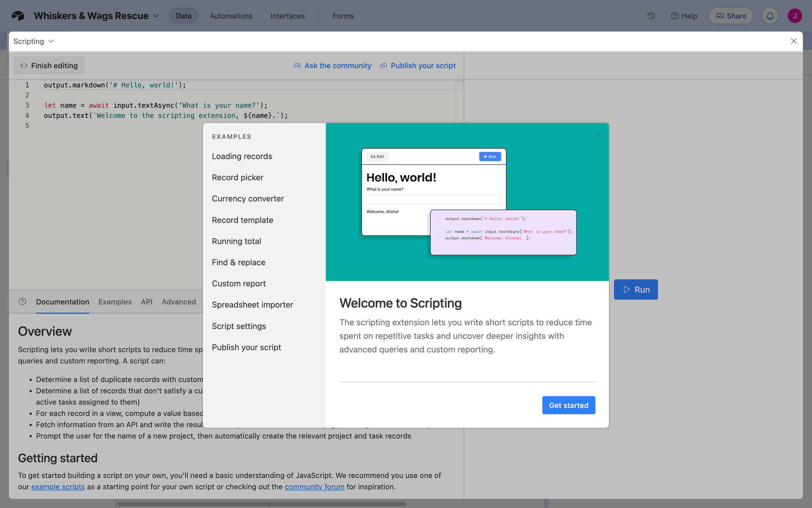View base snapshot history
Screen dimensions: 812x508
tap(651, 16)
